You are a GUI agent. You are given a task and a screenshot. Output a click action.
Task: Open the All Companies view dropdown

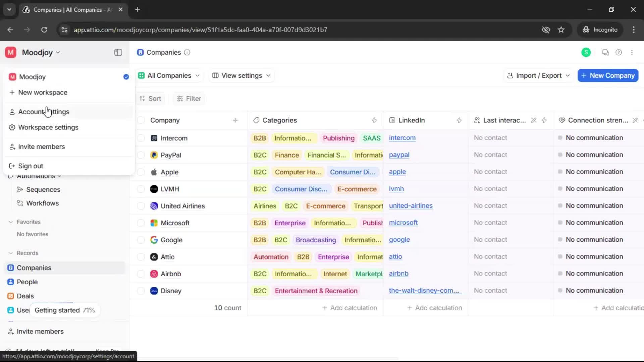point(169,75)
